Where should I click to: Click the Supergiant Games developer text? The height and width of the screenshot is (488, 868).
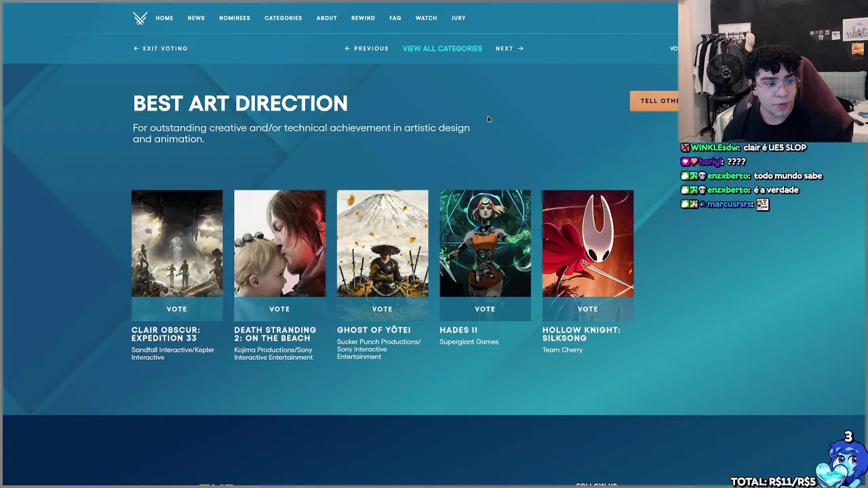click(x=469, y=342)
